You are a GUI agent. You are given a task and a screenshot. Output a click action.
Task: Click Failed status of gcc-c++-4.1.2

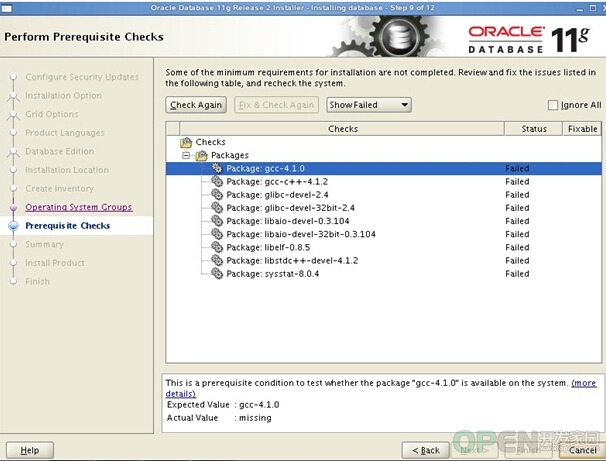(517, 182)
